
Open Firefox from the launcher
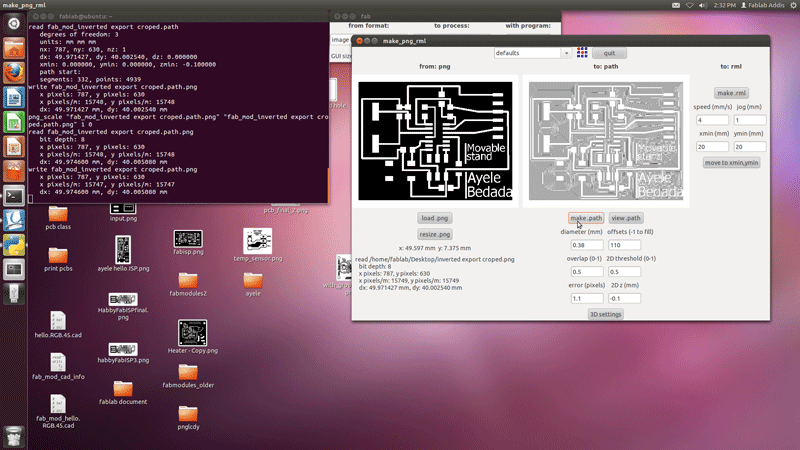tap(14, 73)
